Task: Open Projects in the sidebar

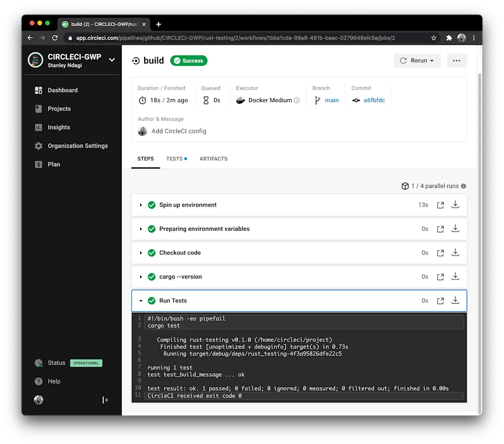Action: pyautogui.click(x=53, y=109)
